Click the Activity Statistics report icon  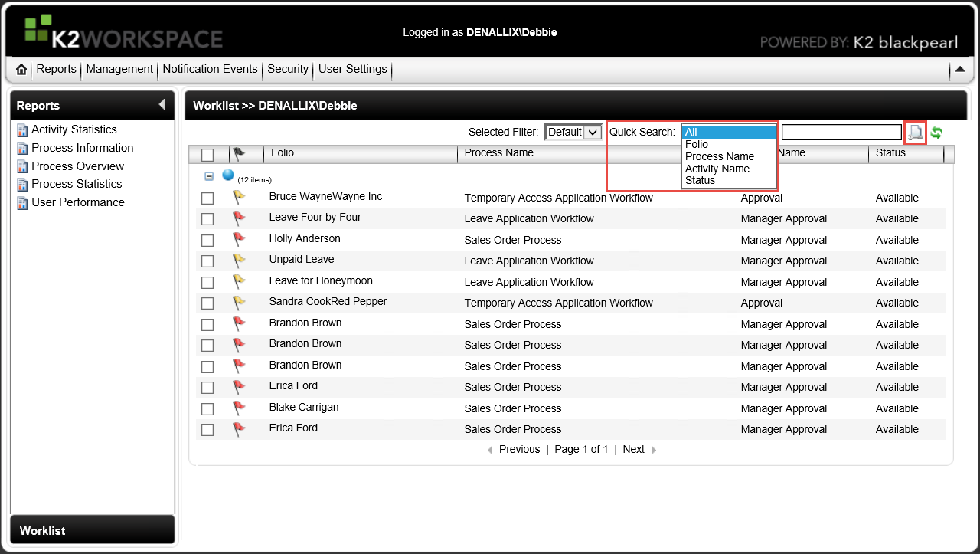click(22, 129)
